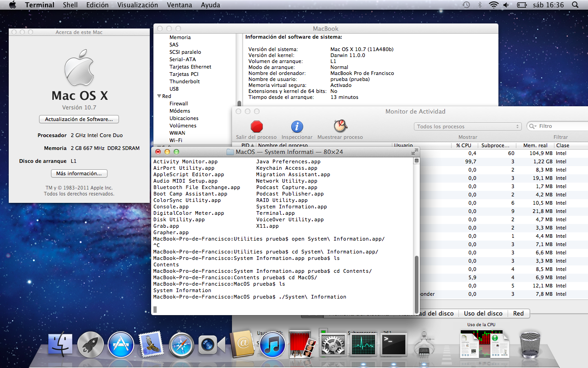
Task: Open the Shell menu in menu bar
Action: 70,5
